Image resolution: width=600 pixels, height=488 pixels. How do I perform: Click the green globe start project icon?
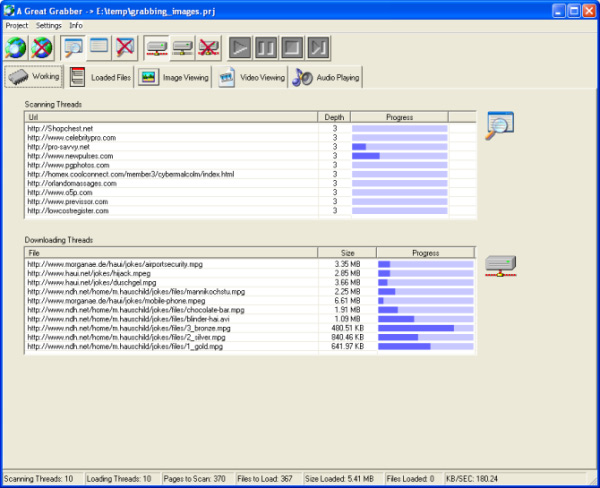tap(17, 47)
